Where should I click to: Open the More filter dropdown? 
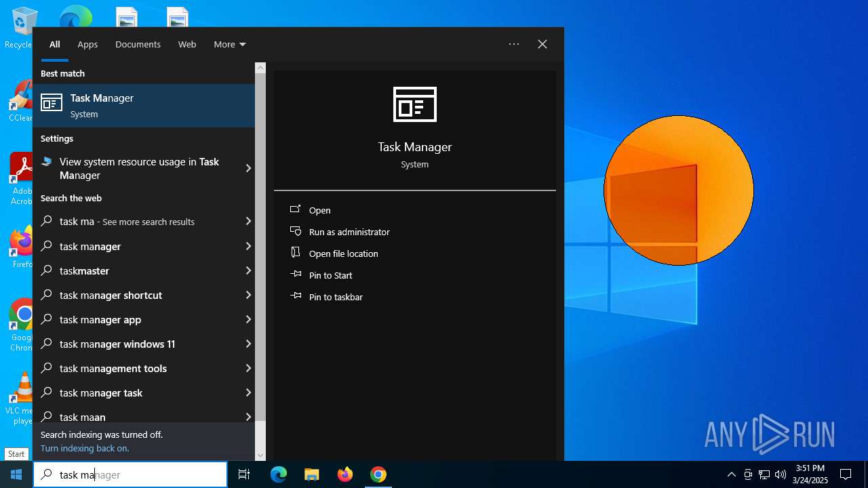point(230,44)
